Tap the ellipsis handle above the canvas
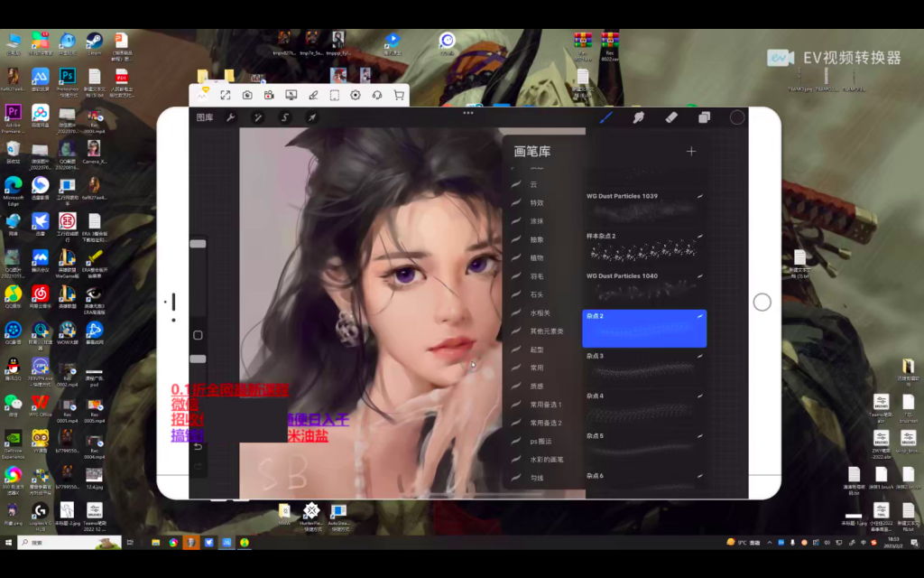 (468, 113)
